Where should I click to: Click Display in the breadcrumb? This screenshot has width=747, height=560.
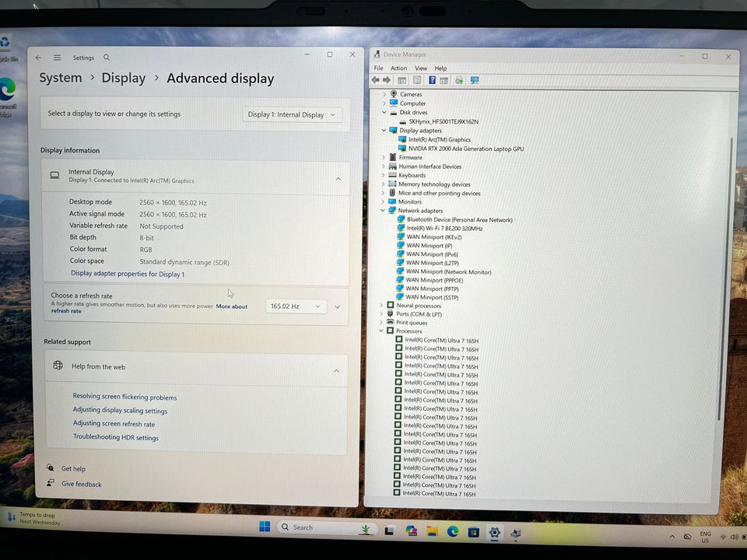(x=124, y=78)
